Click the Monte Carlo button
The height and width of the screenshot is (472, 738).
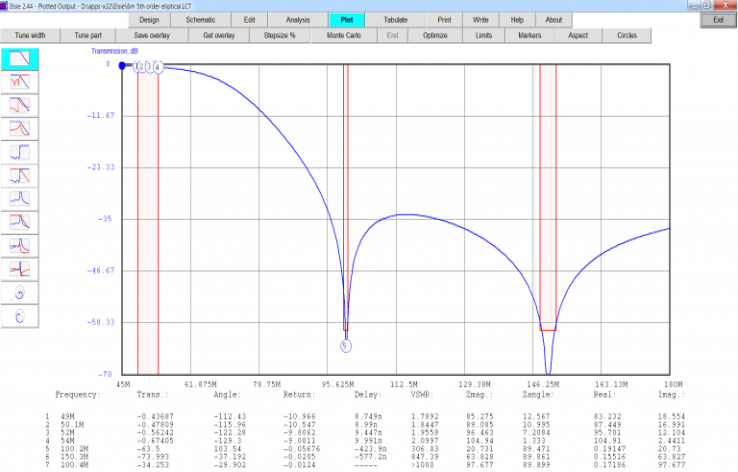(346, 36)
